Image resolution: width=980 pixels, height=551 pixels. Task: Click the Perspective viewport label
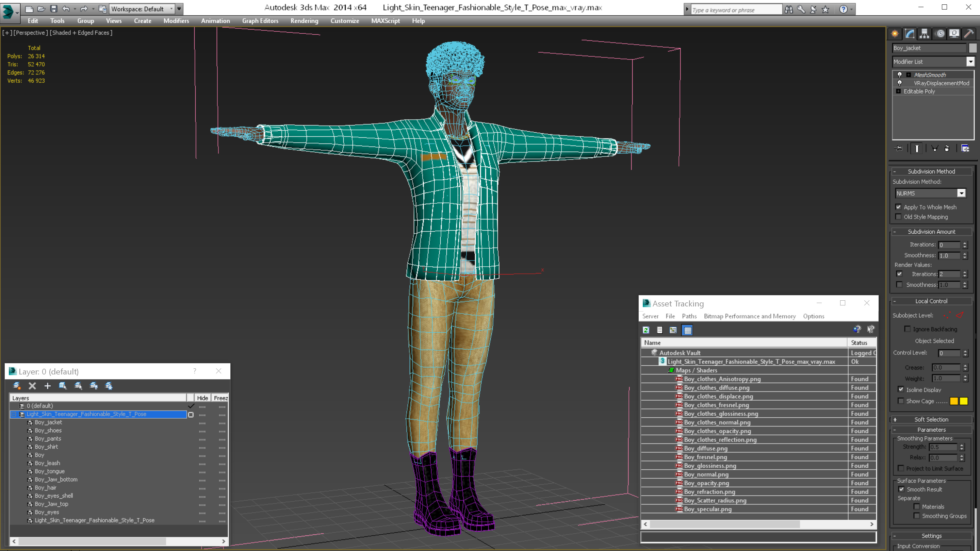pos(30,33)
